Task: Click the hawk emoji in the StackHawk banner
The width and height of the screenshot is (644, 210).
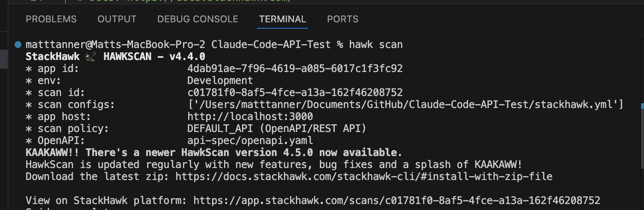Action: (90, 57)
